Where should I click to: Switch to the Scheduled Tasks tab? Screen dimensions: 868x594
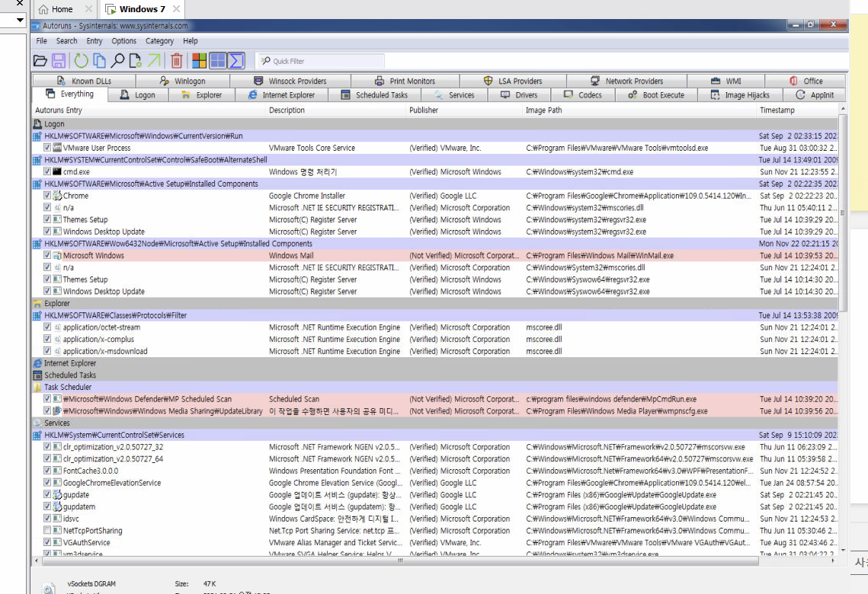pyautogui.click(x=375, y=95)
